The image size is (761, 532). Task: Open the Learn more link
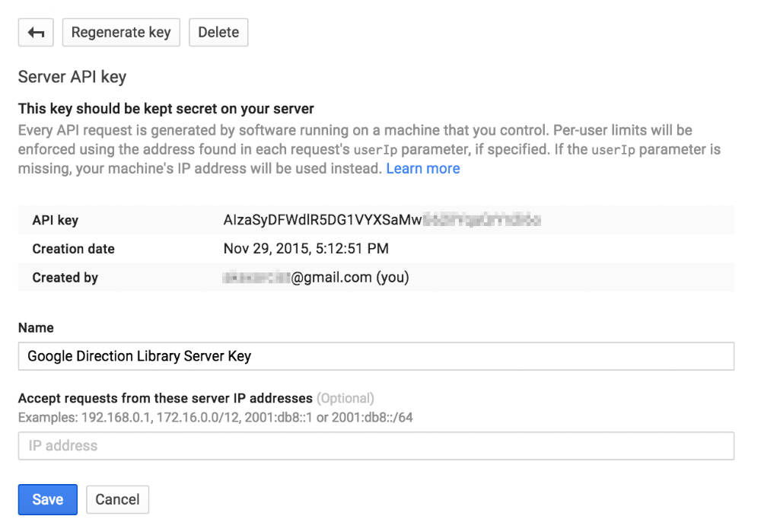(422, 168)
